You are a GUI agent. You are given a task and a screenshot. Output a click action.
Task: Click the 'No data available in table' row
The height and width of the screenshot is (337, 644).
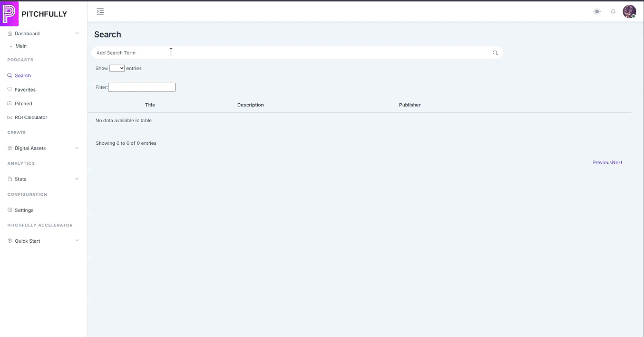click(x=359, y=121)
